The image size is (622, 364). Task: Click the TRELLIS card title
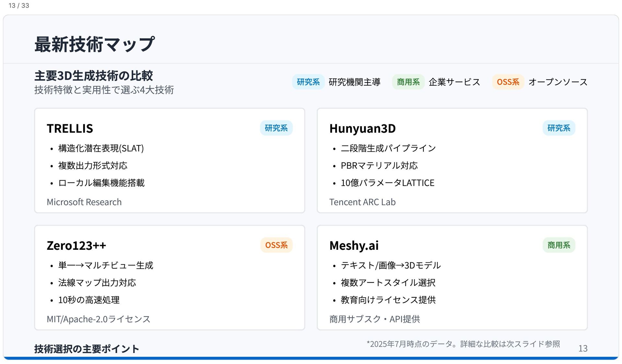coord(70,128)
